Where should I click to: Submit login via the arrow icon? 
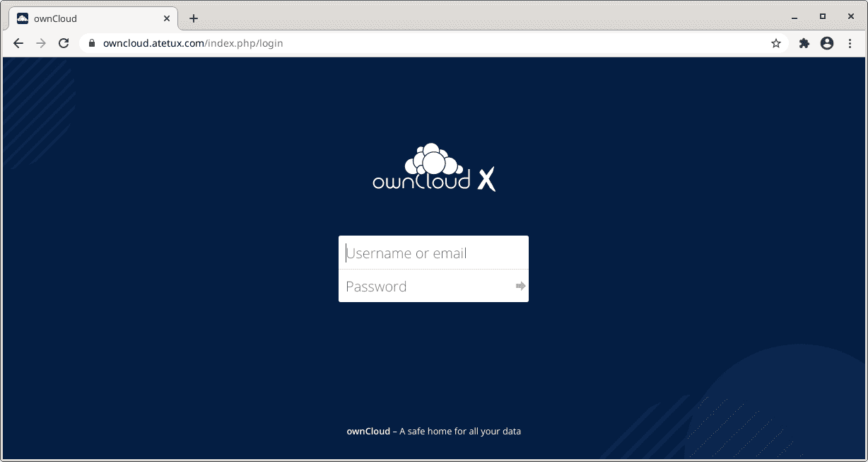[x=521, y=285]
